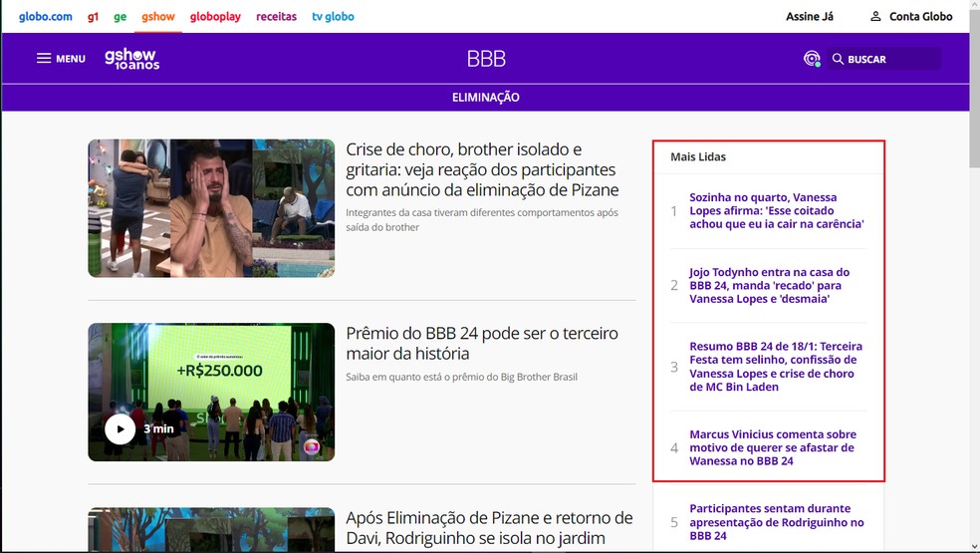Click the 'Integrantes da casa' subtitle text

(x=482, y=220)
